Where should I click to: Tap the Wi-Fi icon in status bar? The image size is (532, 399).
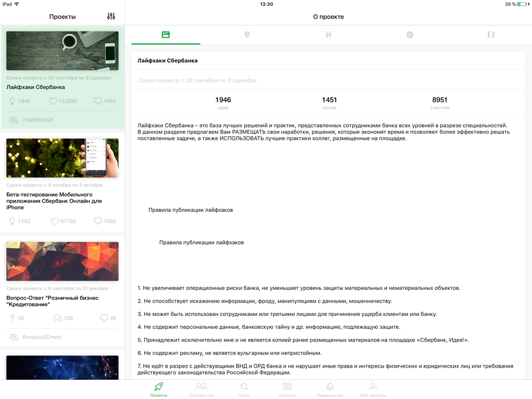[16, 4]
